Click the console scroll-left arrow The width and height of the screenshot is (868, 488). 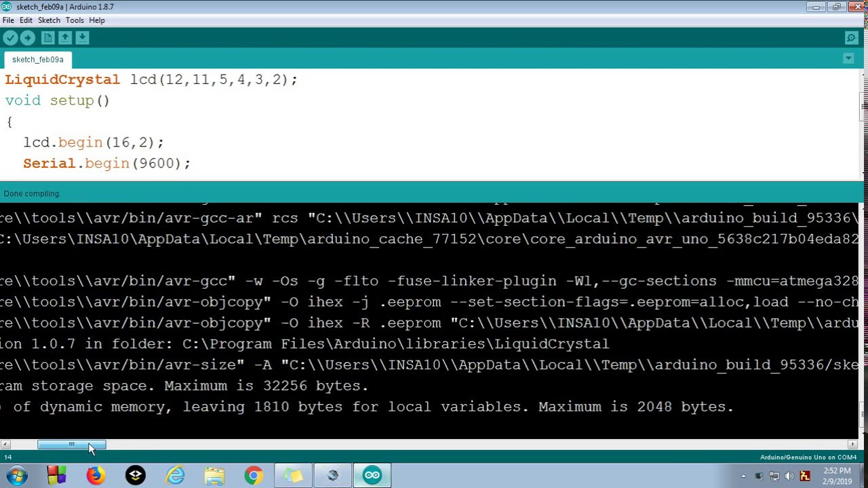[5, 445]
